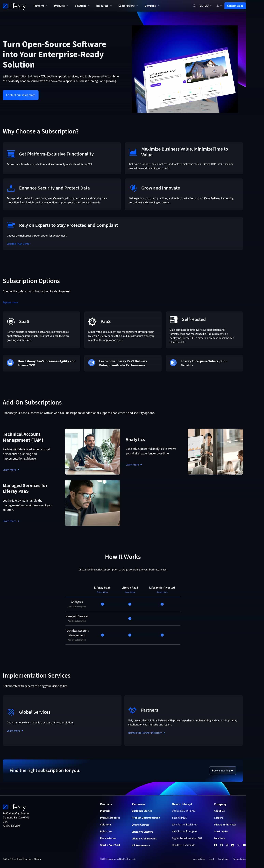Click the icon beside How Liferay SaaS Increases Agility

pos(10,363)
